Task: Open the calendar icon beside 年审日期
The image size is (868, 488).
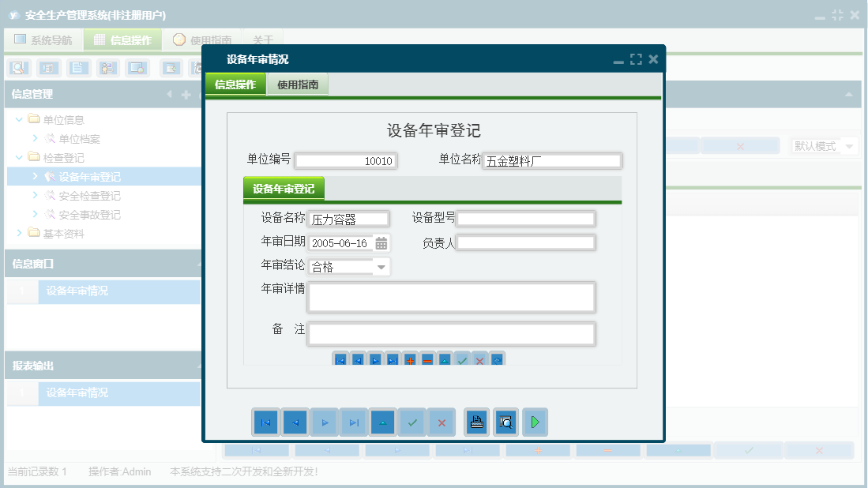Action: tap(380, 242)
